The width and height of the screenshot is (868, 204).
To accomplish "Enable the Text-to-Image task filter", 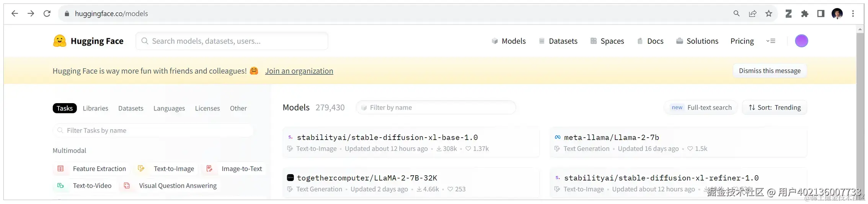I will pyautogui.click(x=173, y=169).
